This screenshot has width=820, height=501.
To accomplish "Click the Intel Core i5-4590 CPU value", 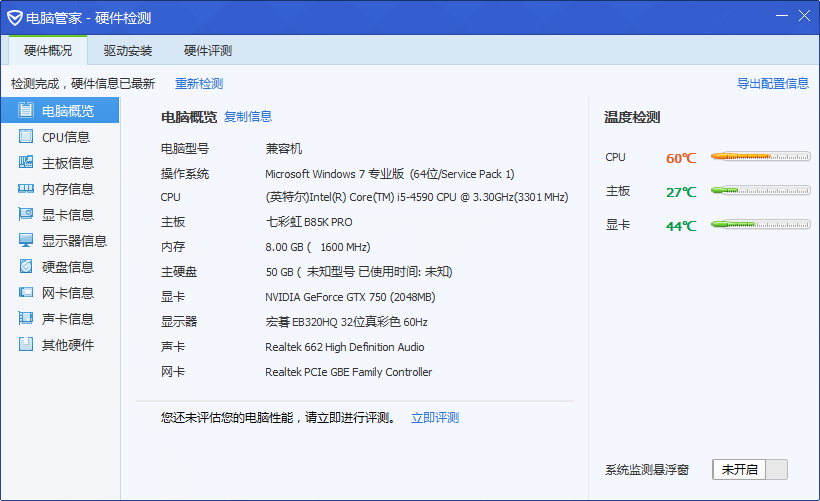I will point(417,197).
